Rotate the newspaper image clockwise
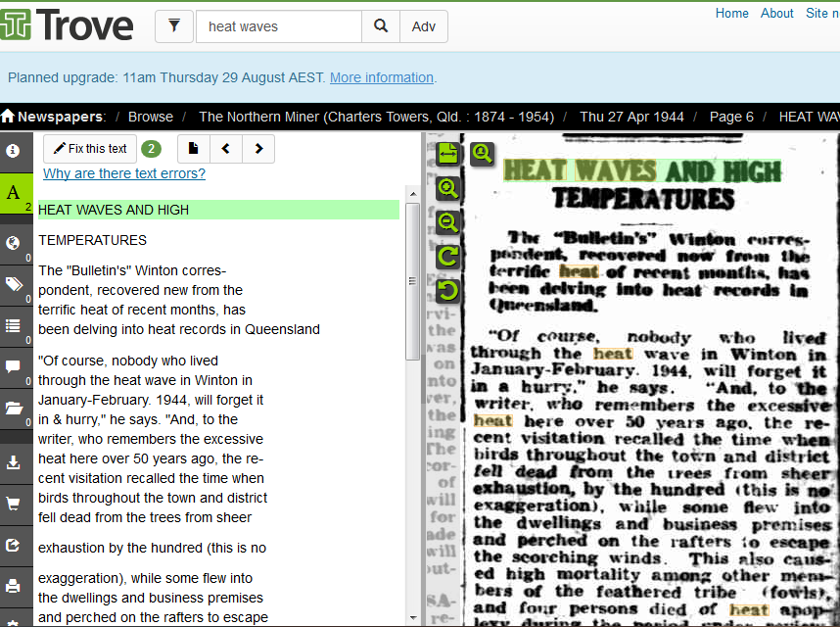This screenshot has width=840, height=627. 447,257
